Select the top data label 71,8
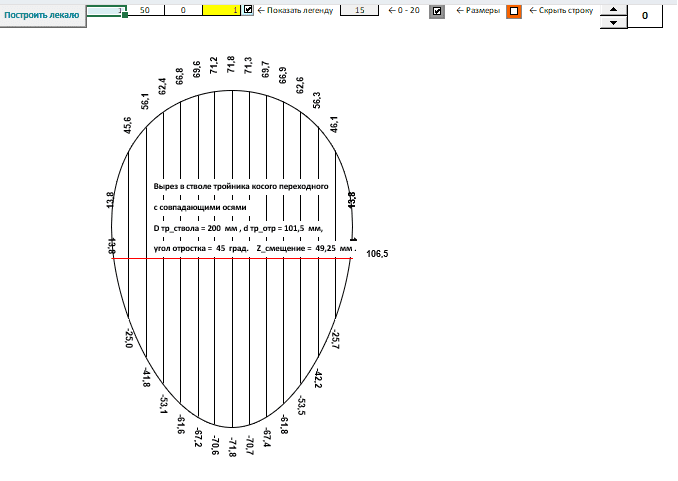This screenshot has height=481, width=678. [231, 64]
